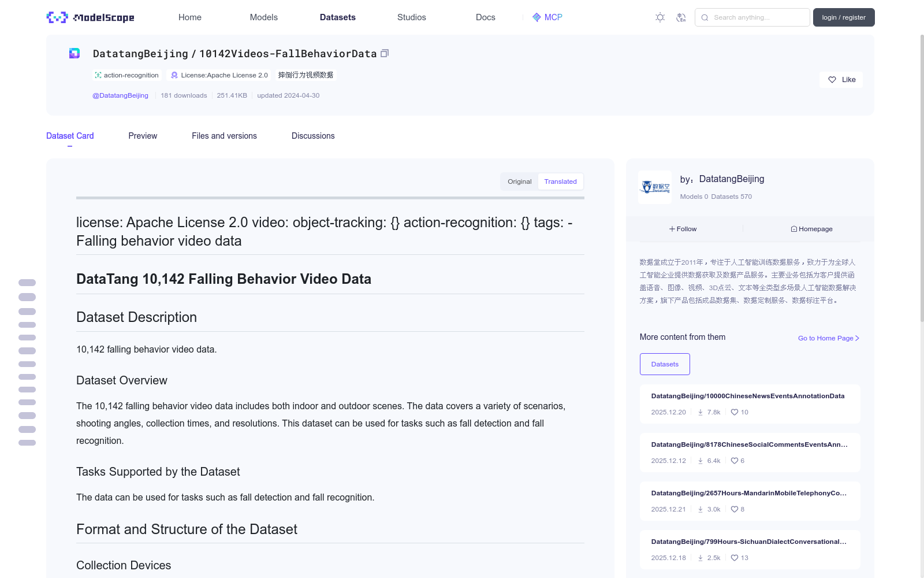Open the Docs menu item

click(486, 17)
